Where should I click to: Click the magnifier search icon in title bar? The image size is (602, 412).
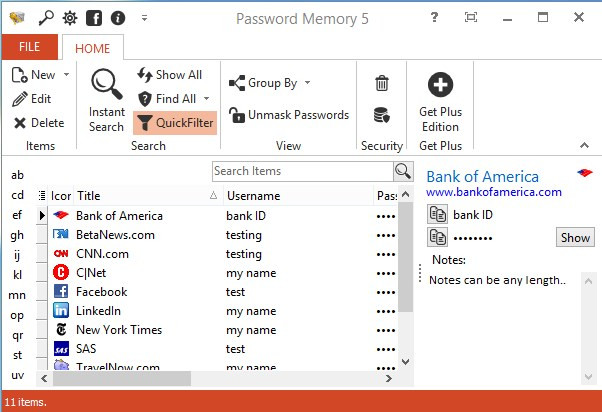[x=46, y=18]
